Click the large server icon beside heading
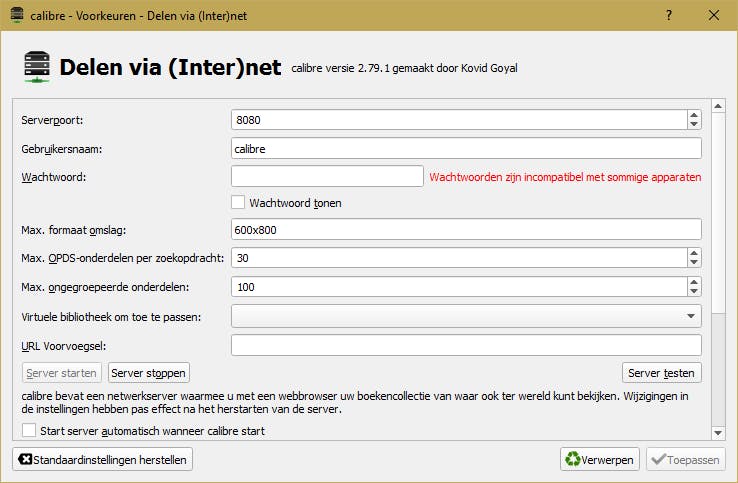This screenshot has width=738, height=483. (x=37, y=67)
